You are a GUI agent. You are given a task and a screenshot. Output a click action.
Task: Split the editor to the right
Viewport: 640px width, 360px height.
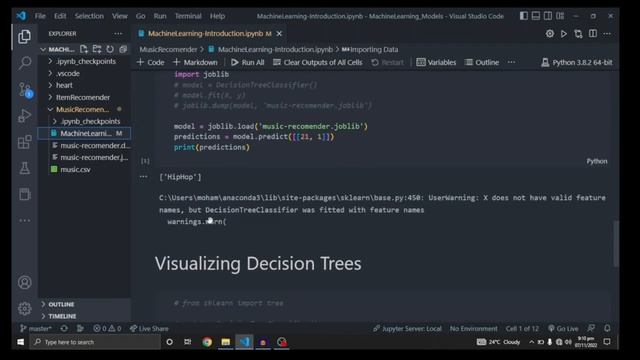tap(593, 33)
